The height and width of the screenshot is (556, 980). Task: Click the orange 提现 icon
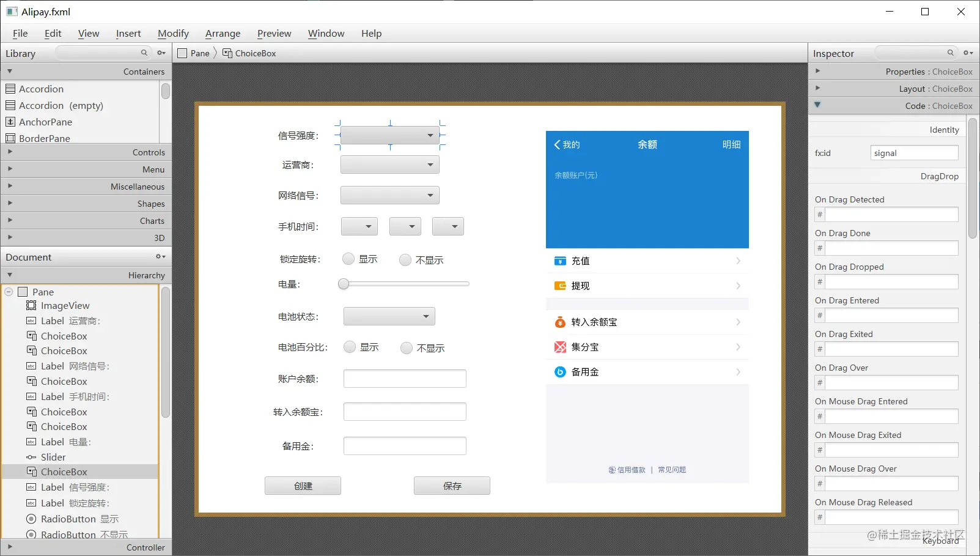click(560, 286)
